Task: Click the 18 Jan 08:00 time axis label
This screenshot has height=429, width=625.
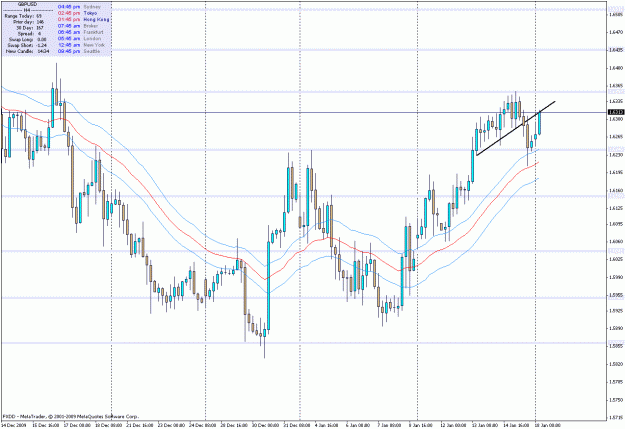Action: [x=547, y=425]
